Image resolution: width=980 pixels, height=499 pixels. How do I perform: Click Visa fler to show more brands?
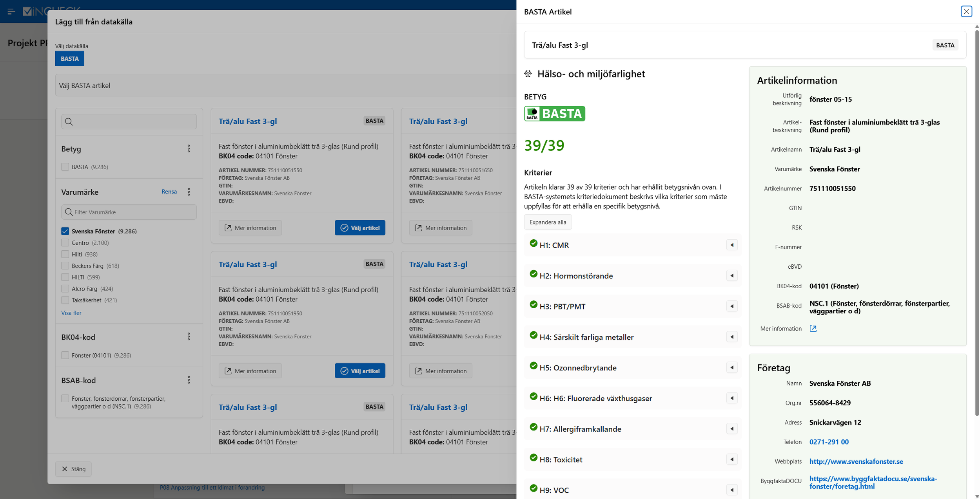click(71, 313)
